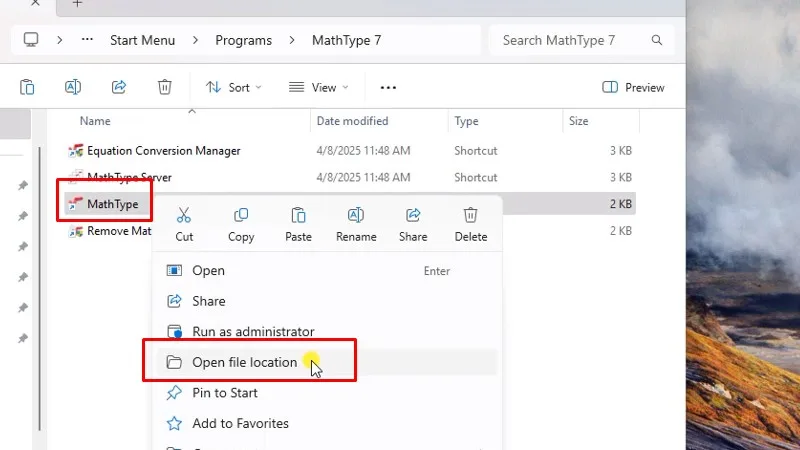Click the Copy icon in context menu
The height and width of the screenshot is (450, 800).
pyautogui.click(x=241, y=215)
